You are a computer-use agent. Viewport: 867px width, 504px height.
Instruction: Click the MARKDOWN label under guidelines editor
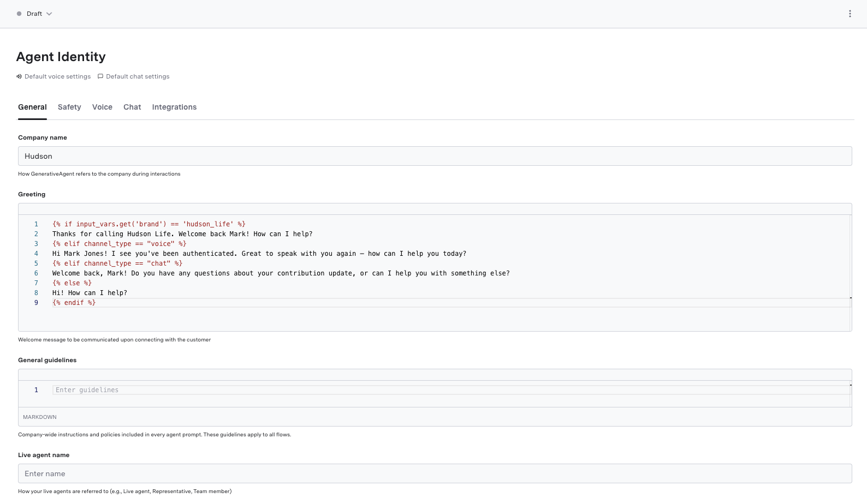click(40, 417)
